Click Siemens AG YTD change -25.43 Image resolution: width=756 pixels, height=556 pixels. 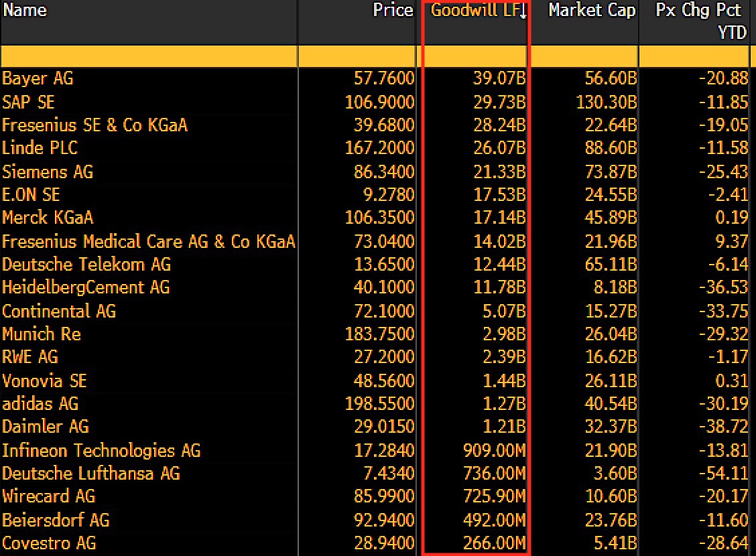(723, 171)
